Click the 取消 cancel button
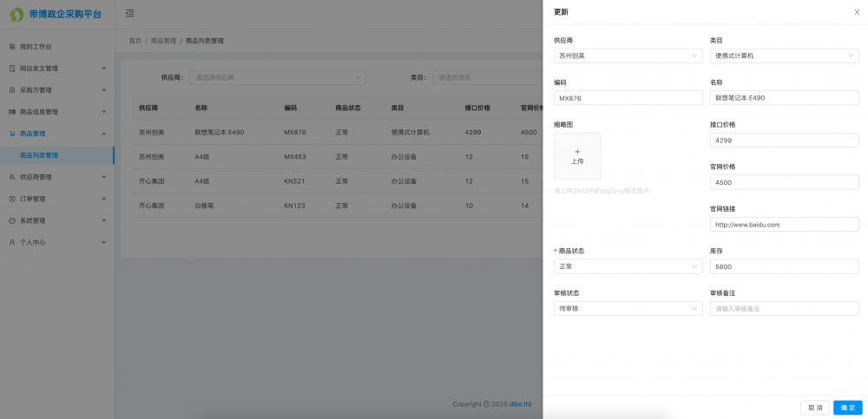The width and height of the screenshot is (868, 419). tap(815, 408)
